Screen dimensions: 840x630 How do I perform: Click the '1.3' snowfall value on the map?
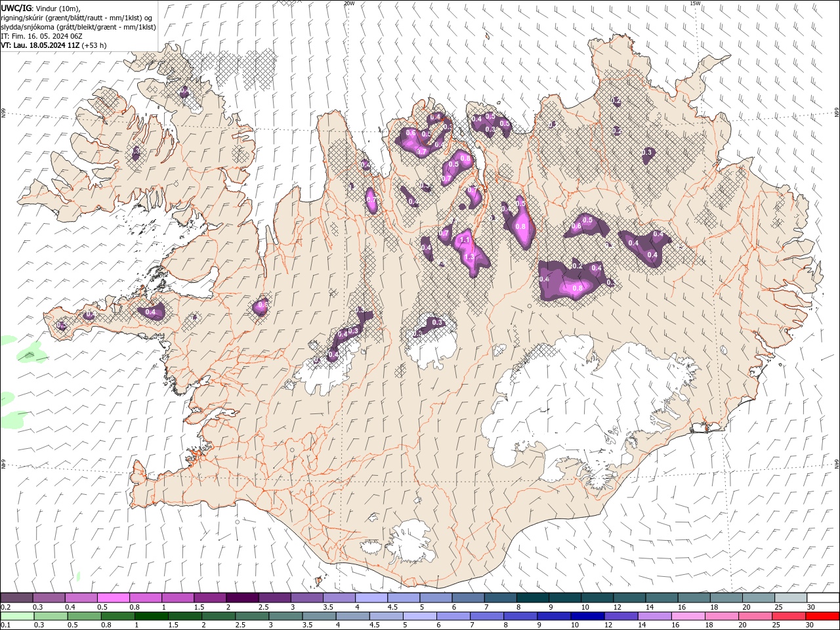[469, 258]
